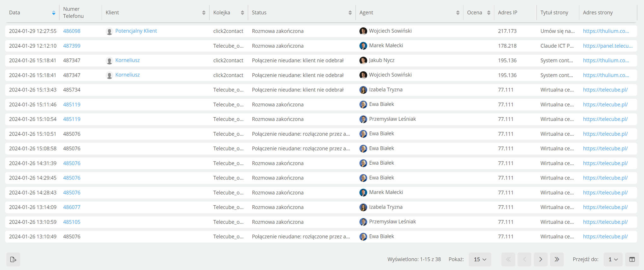Viewport: 644px width, 270px height.
Task: Open 485119 in the 15:11:46 row
Action: (x=72, y=104)
